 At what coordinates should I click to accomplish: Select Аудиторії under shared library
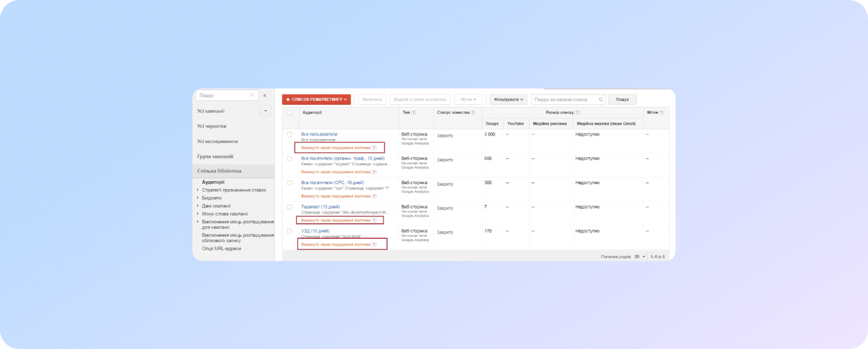(213, 182)
